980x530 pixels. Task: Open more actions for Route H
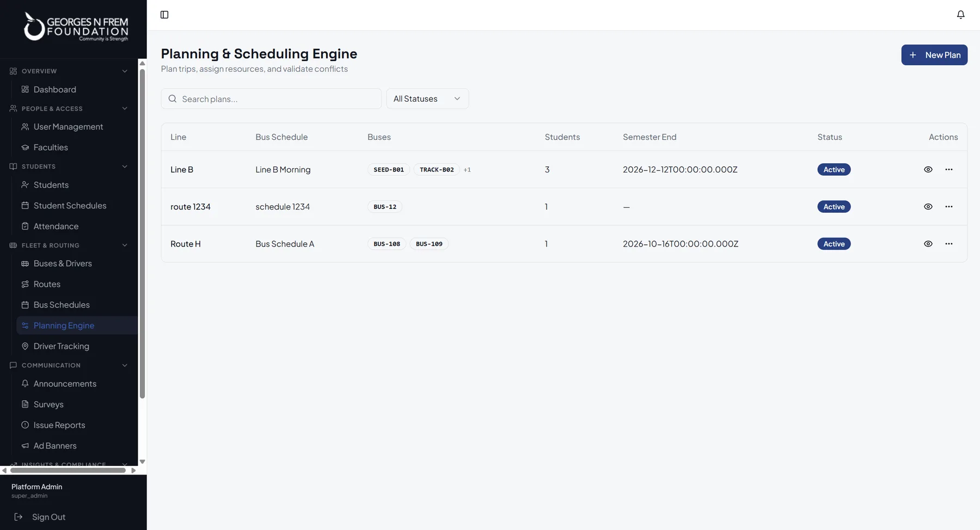click(x=949, y=244)
